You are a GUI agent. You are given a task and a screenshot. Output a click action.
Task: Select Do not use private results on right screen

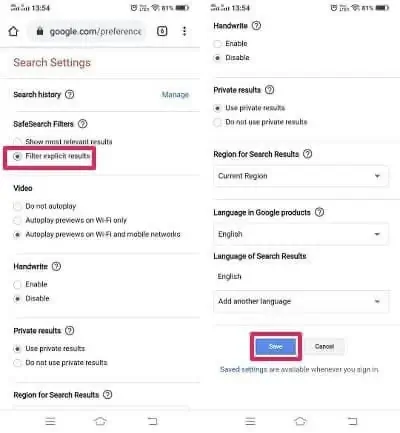pos(260,122)
